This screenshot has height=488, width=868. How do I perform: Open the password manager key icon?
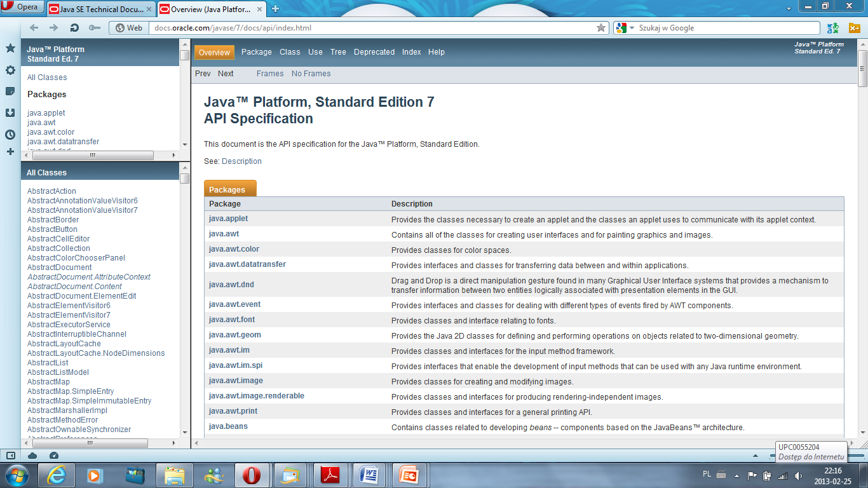click(x=95, y=28)
